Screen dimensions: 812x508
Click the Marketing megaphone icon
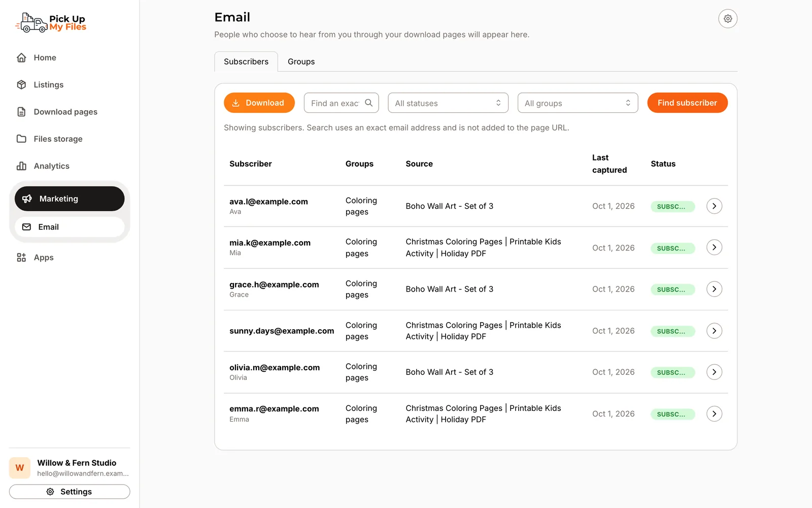(27, 199)
